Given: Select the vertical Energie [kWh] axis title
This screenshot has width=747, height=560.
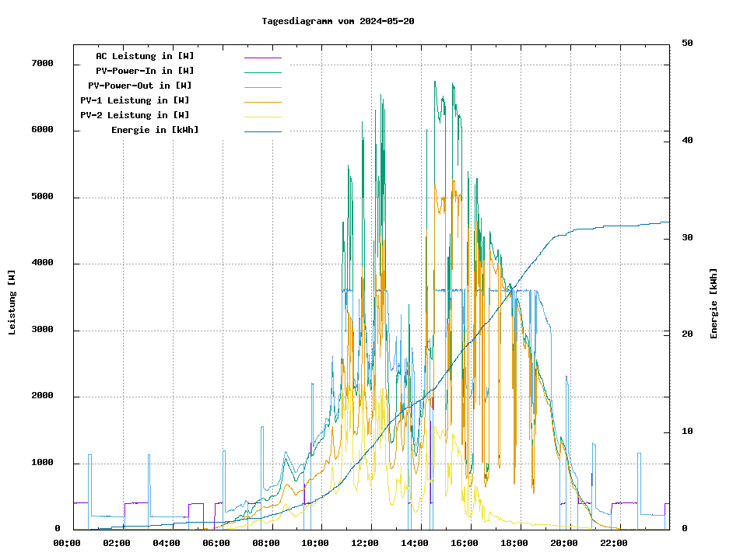Looking at the screenshot, I should (714, 304).
